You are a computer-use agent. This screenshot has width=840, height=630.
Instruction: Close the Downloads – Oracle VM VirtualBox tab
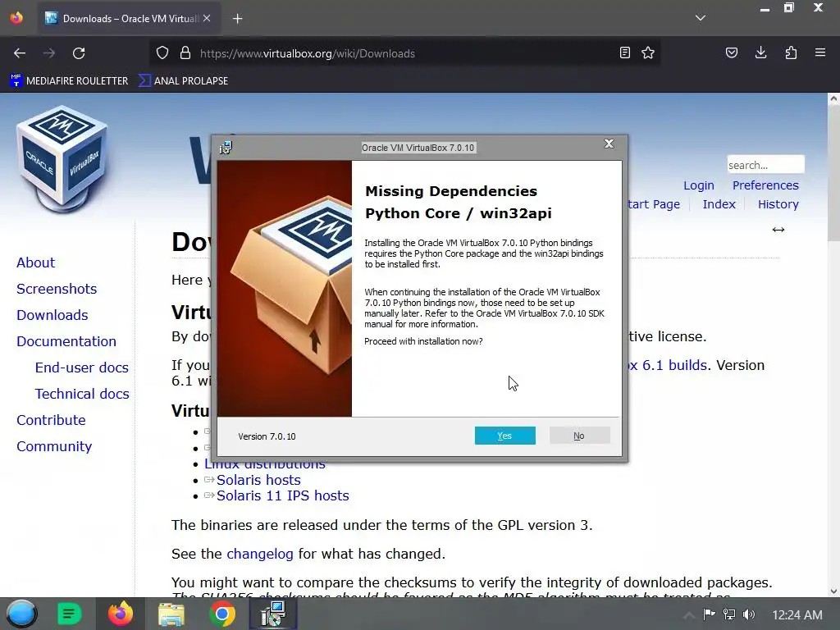coord(207,18)
